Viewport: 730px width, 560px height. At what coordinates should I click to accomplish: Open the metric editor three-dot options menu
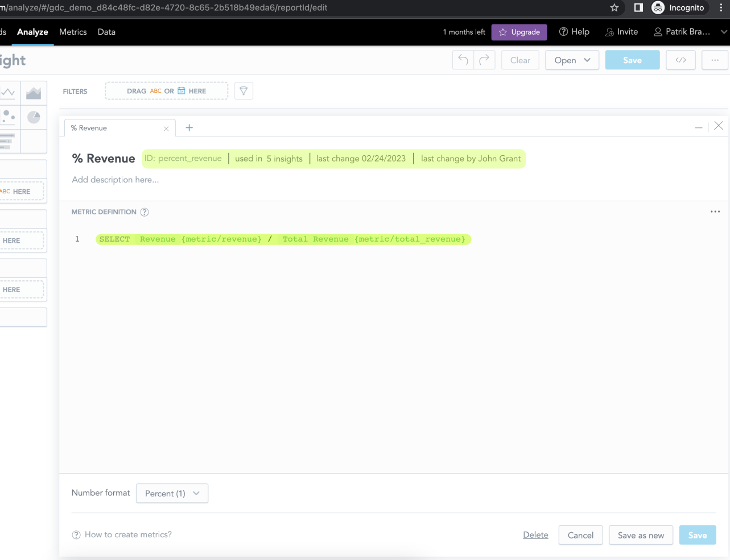[x=715, y=211]
